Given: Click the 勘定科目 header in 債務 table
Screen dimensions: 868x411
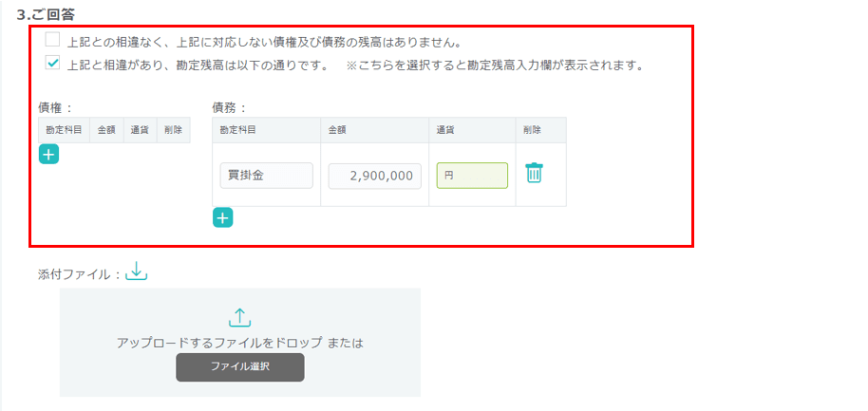Looking at the screenshot, I should 237,129.
